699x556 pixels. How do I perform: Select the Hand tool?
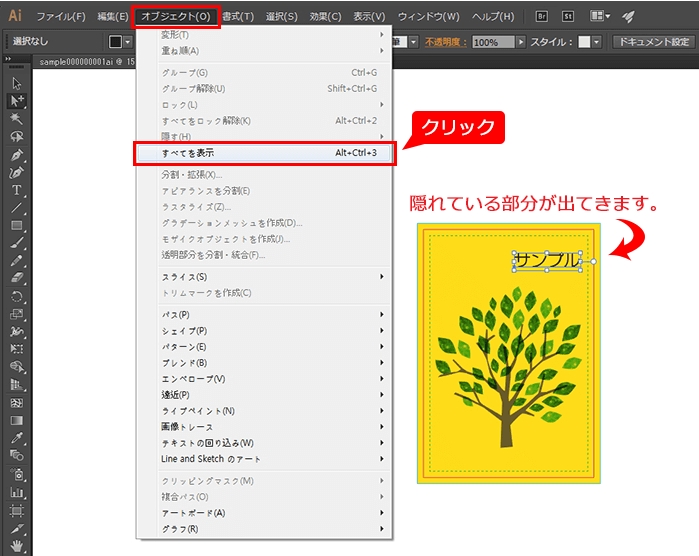(16, 546)
